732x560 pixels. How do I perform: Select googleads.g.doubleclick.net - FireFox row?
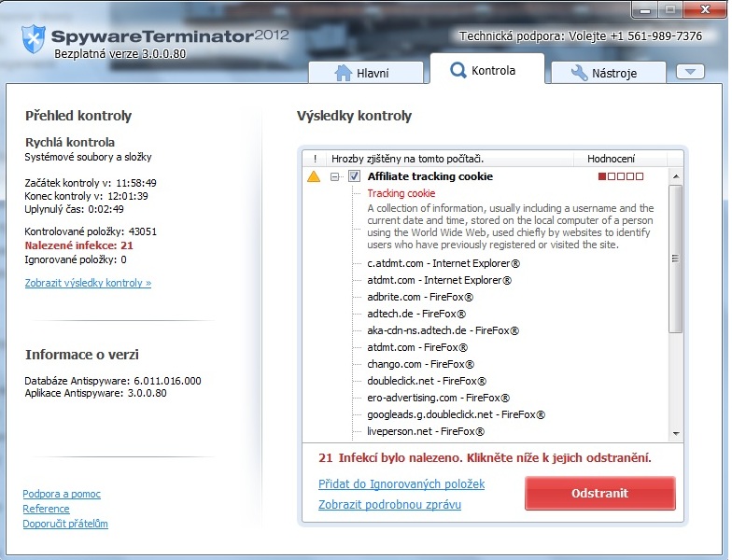click(456, 414)
